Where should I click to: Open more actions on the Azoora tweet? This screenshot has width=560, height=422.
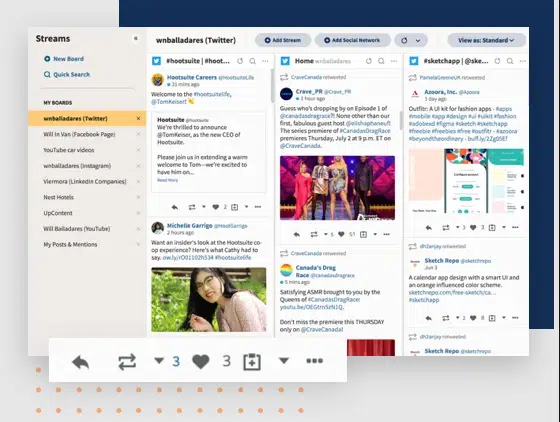[x=515, y=227]
